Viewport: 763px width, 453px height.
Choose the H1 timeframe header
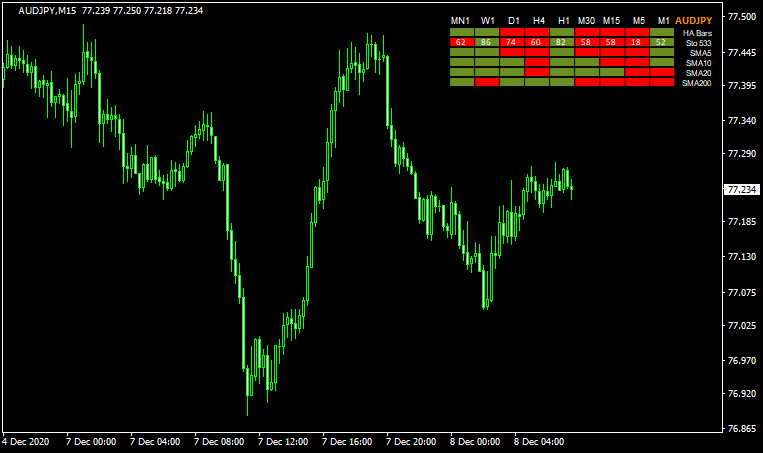[x=563, y=21]
